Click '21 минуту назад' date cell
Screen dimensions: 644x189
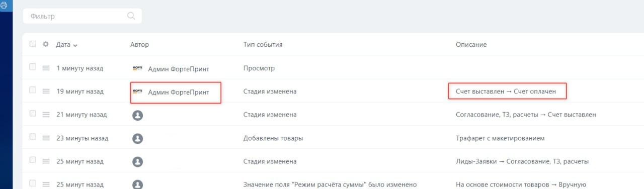(x=82, y=115)
